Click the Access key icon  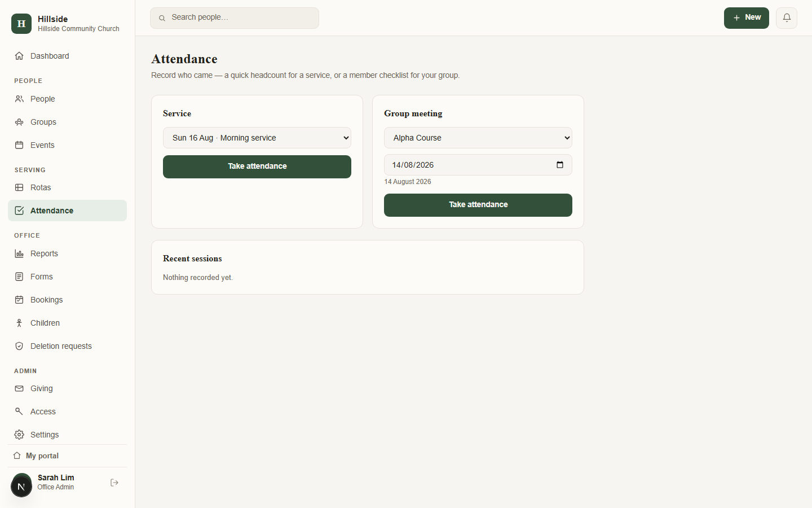coord(19,411)
